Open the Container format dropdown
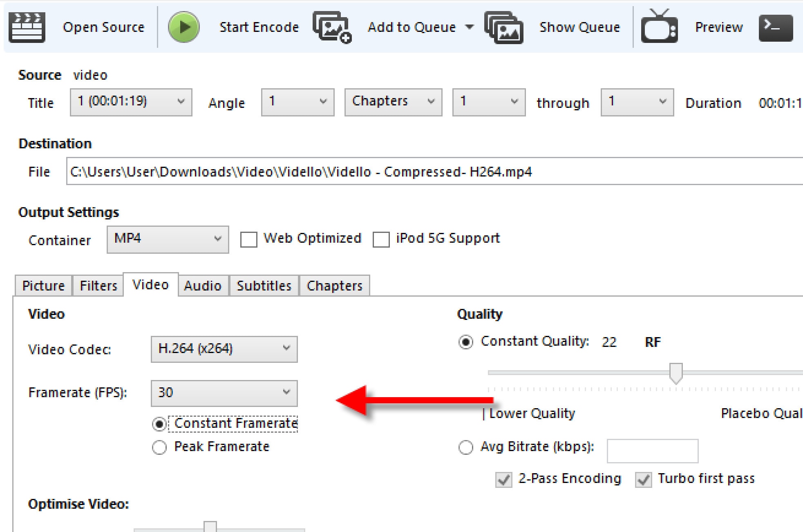 pos(168,239)
